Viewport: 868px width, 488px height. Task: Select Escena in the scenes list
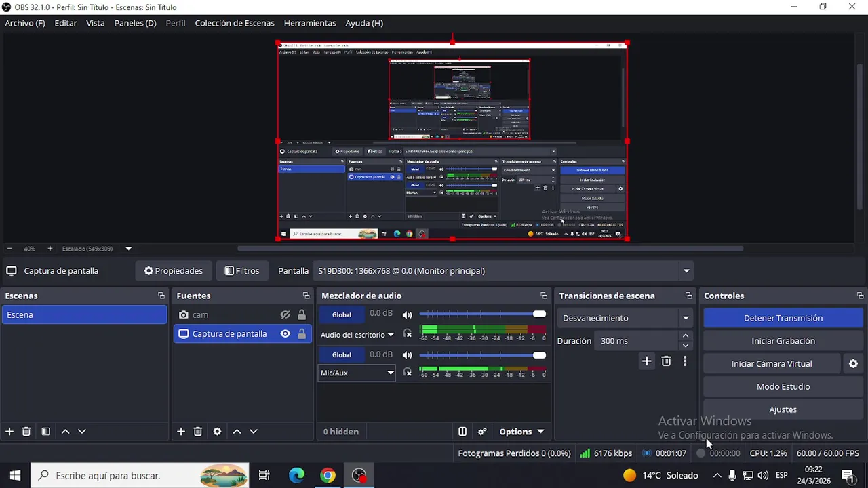(x=84, y=315)
